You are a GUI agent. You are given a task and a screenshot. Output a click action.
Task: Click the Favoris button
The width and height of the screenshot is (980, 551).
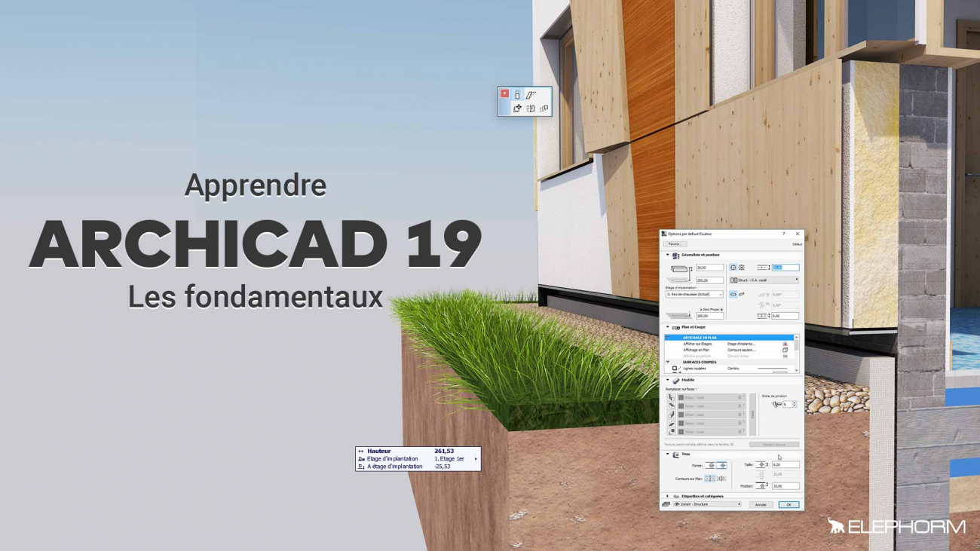(x=675, y=244)
